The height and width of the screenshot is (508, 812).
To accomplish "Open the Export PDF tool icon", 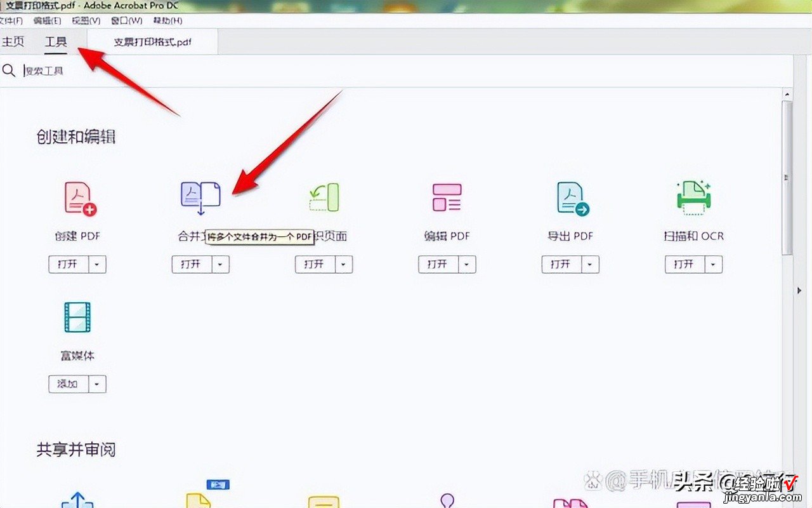I will coord(572,198).
